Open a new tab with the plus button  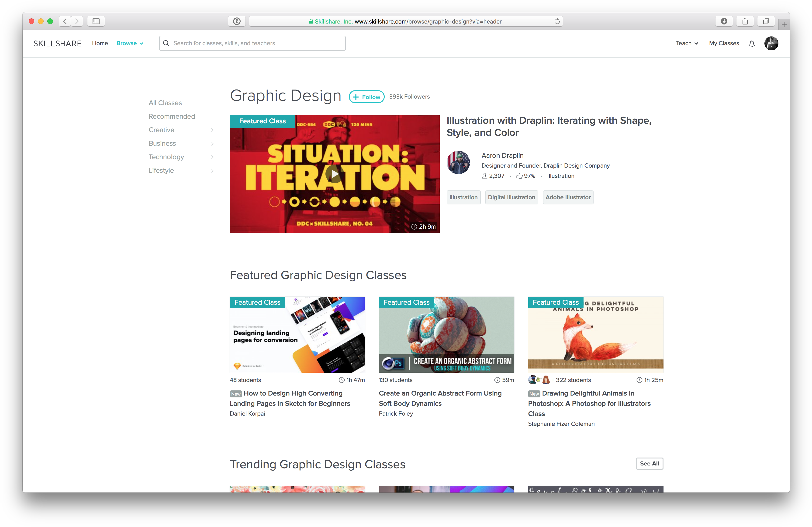point(784,24)
